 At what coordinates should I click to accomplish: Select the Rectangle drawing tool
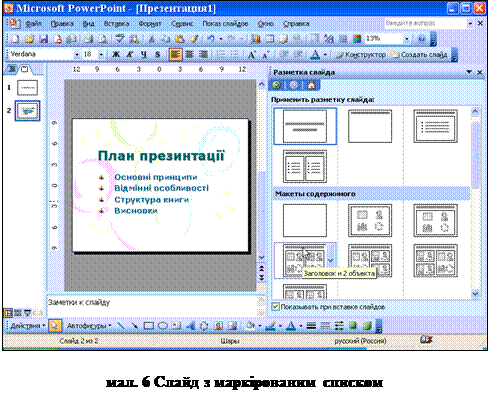(149, 326)
